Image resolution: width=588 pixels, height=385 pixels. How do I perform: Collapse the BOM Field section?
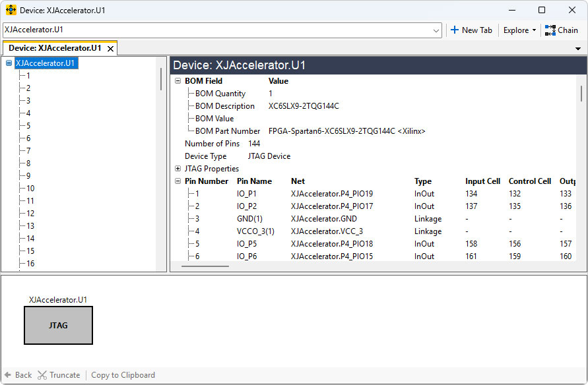pos(178,81)
